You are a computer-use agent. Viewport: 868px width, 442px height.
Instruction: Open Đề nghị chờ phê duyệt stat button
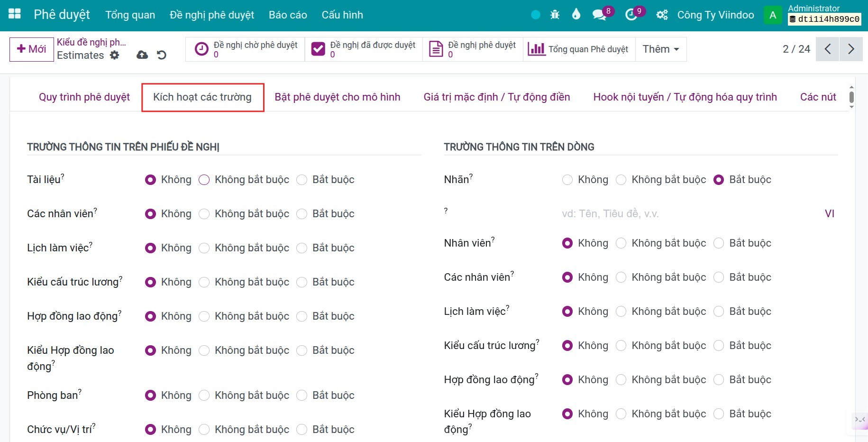coord(246,49)
